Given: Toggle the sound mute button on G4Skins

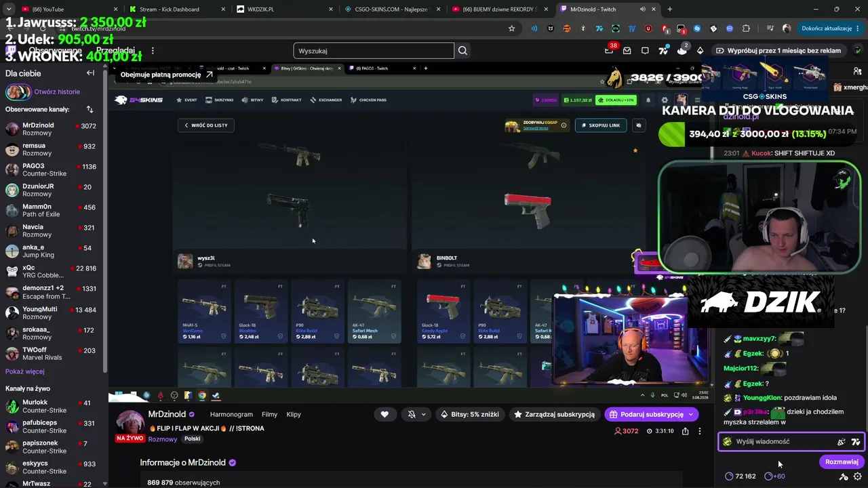Looking at the screenshot, I should pos(639,125).
